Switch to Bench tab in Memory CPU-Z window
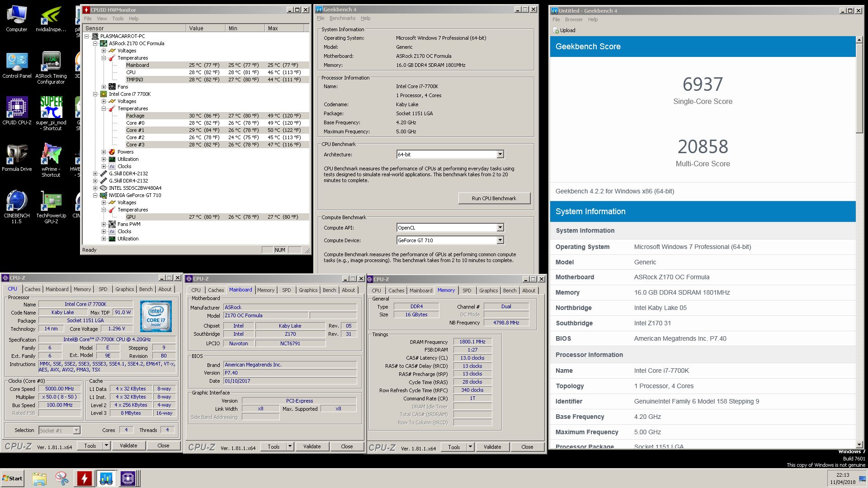The height and width of the screenshot is (488, 868). (509, 291)
